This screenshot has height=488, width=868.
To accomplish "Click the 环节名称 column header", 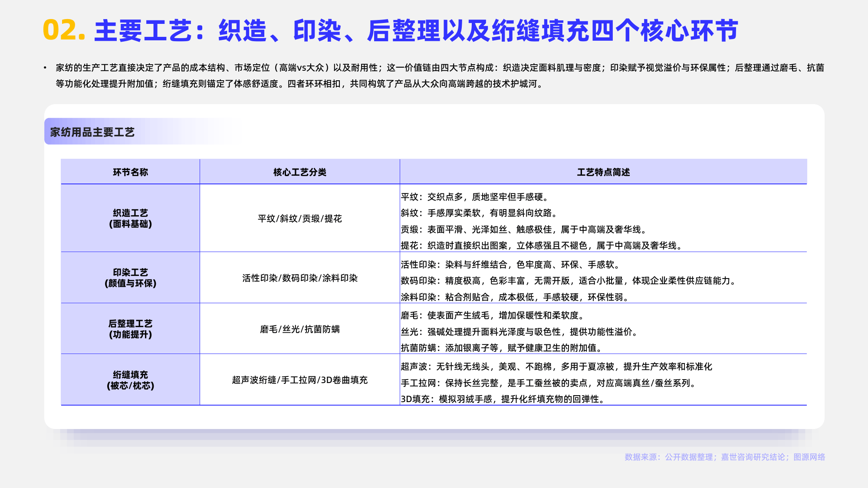I will (x=130, y=172).
